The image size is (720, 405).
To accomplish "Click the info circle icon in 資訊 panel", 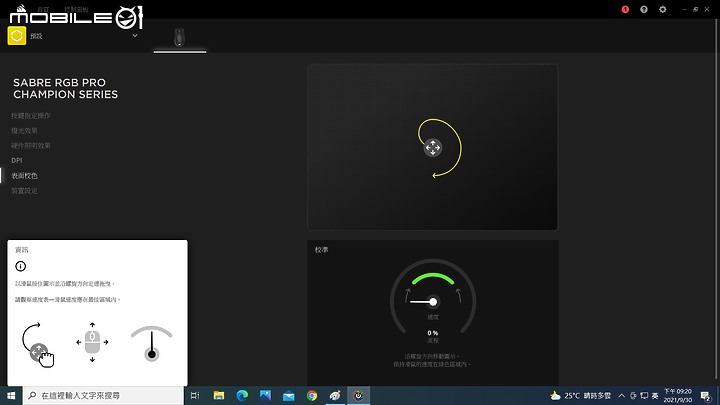I will click(x=21, y=266).
